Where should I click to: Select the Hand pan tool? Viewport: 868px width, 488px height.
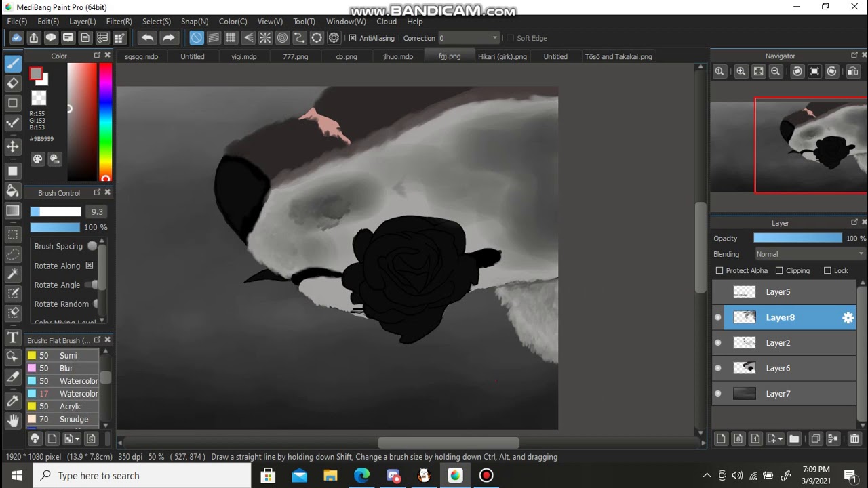pos(13,421)
